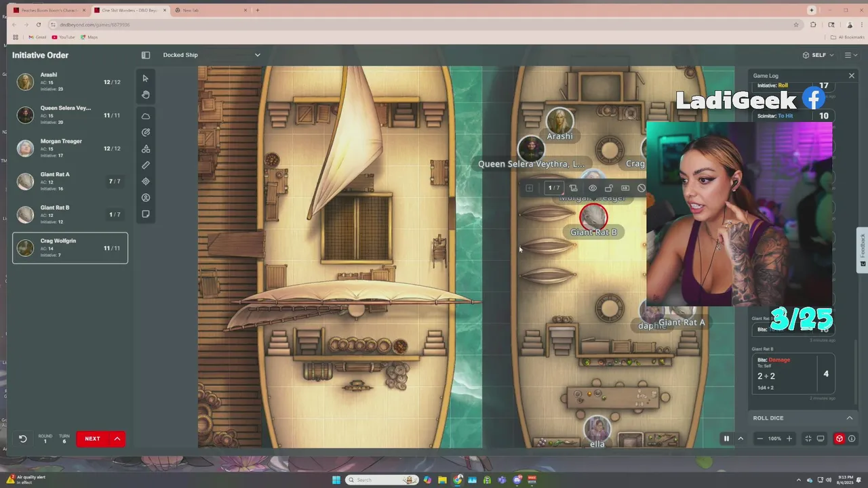
Task: Click the Giant Rat B token on map
Action: (x=594, y=216)
